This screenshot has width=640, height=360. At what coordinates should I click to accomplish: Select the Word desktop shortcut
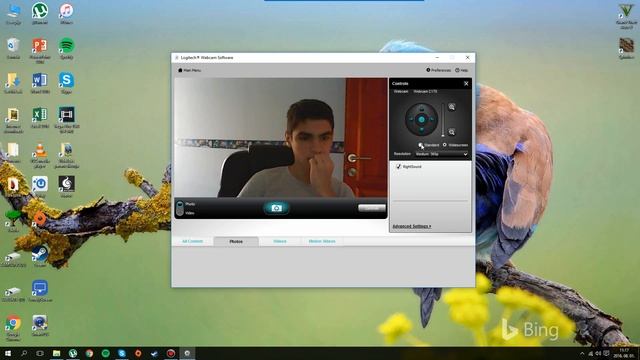pos(40,83)
